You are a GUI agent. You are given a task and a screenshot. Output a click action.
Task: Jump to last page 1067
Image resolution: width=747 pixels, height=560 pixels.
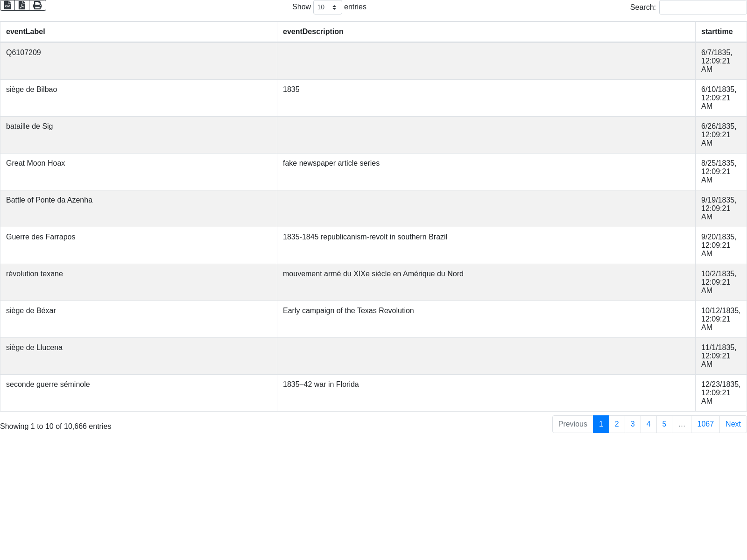tap(705, 424)
